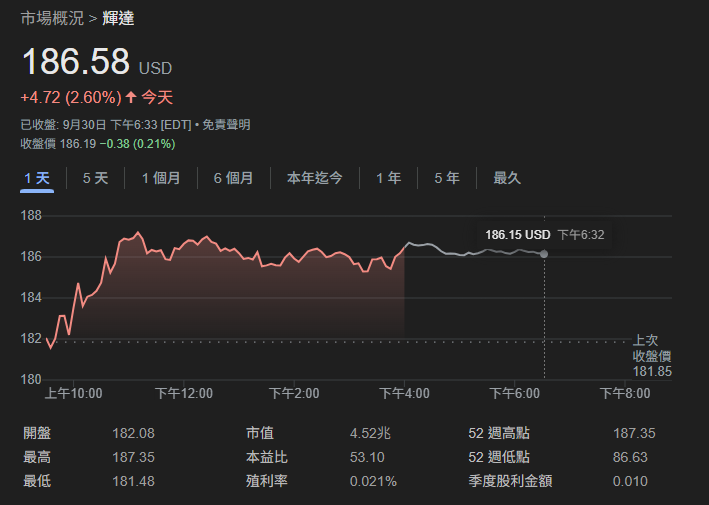Click the gray data point dot on chart
The height and width of the screenshot is (505, 709).
pyautogui.click(x=544, y=254)
